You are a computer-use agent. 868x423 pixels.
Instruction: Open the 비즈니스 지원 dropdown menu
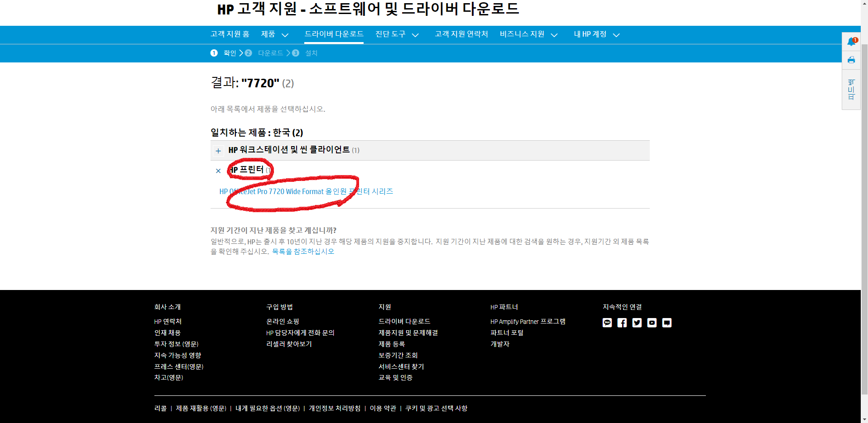528,34
